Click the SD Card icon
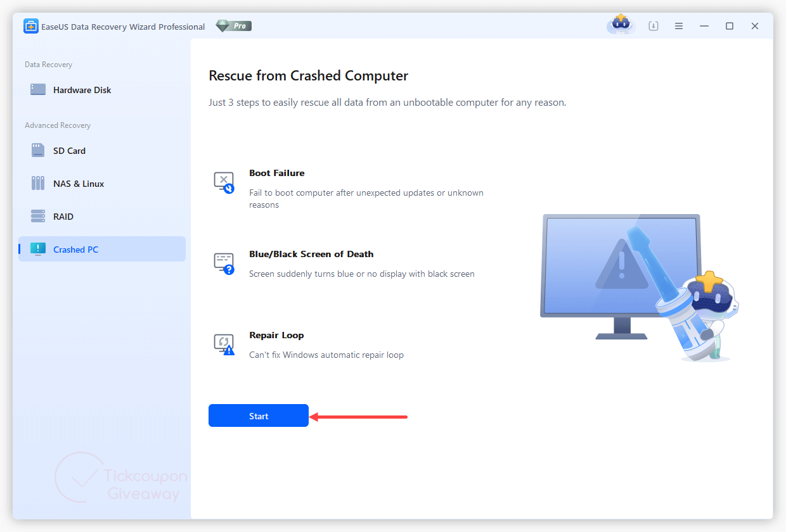The image size is (786, 532). point(38,151)
